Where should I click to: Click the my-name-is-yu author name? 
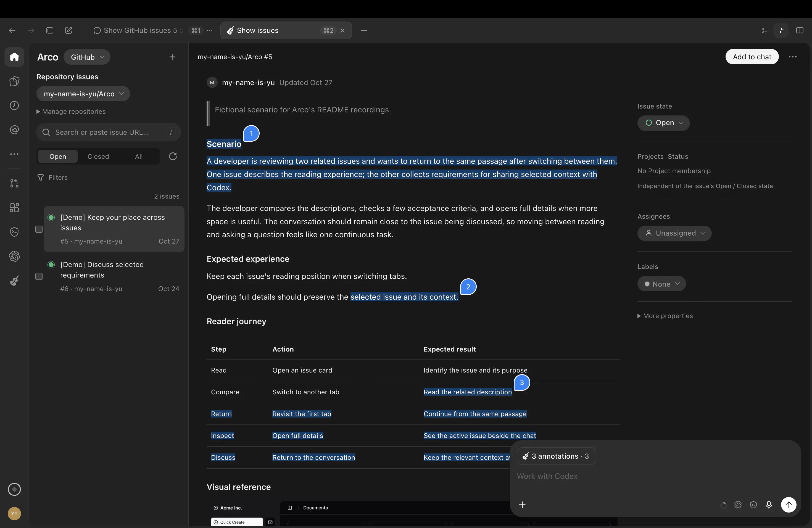[248, 83]
